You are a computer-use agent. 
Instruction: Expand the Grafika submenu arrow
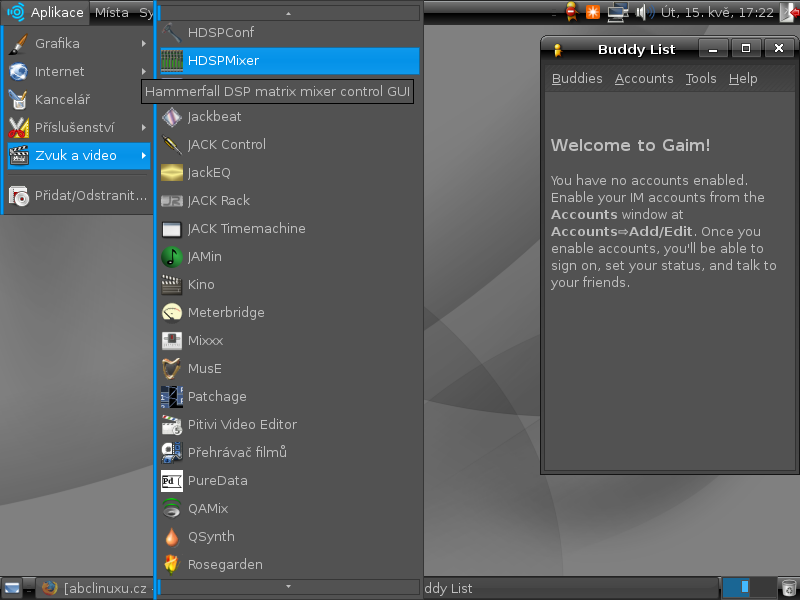pyautogui.click(x=144, y=44)
